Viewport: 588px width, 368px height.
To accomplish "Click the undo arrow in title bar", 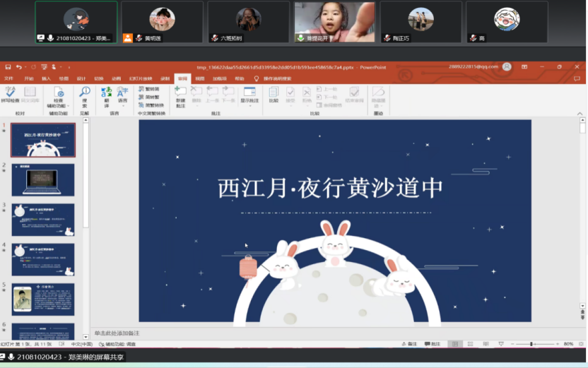I will coord(18,67).
